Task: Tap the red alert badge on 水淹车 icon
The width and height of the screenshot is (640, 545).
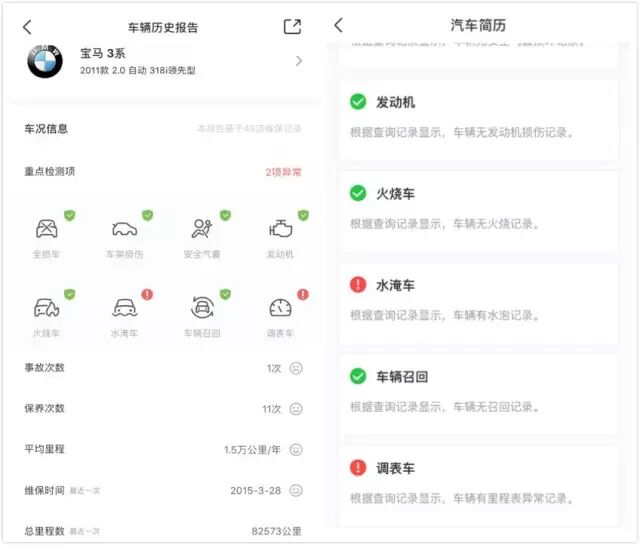Action: (147, 294)
